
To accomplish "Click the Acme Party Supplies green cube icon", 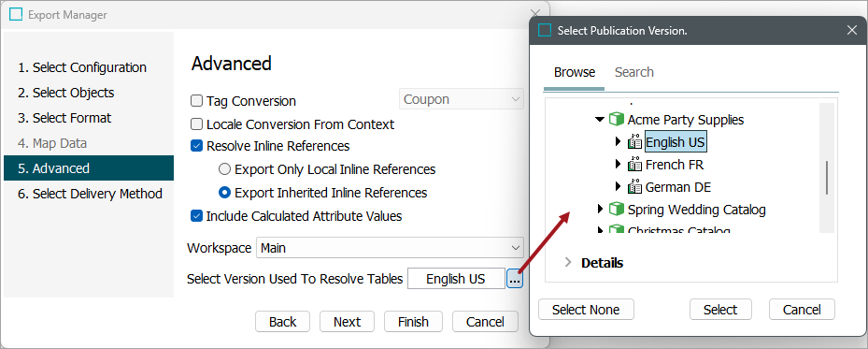I will click(616, 119).
